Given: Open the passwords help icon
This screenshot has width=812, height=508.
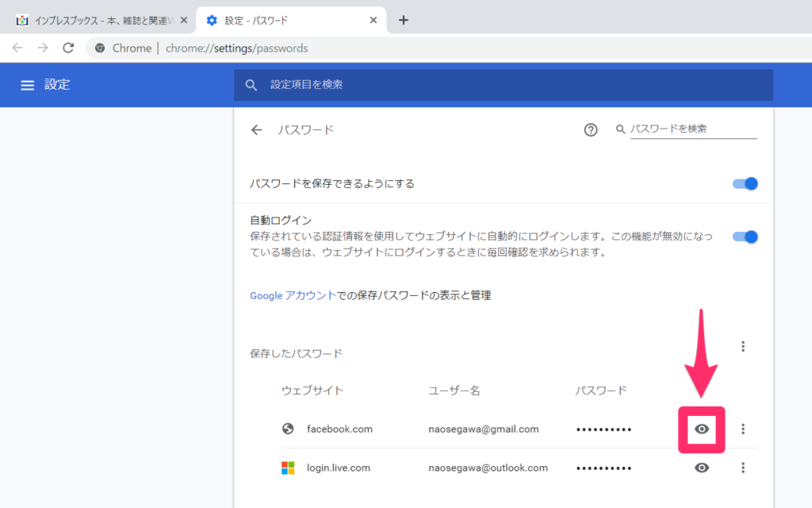Looking at the screenshot, I should pyautogui.click(x=590, y=129).
